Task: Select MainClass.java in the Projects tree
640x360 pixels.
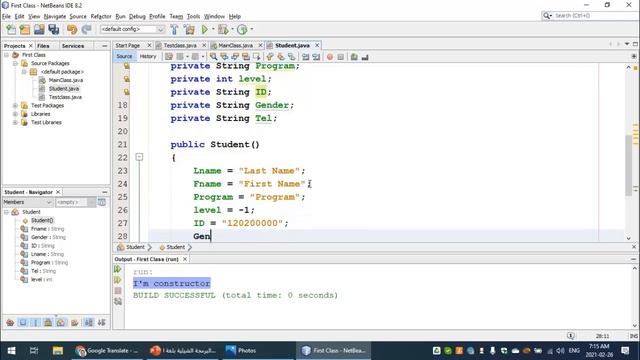Action: (66, 80)
